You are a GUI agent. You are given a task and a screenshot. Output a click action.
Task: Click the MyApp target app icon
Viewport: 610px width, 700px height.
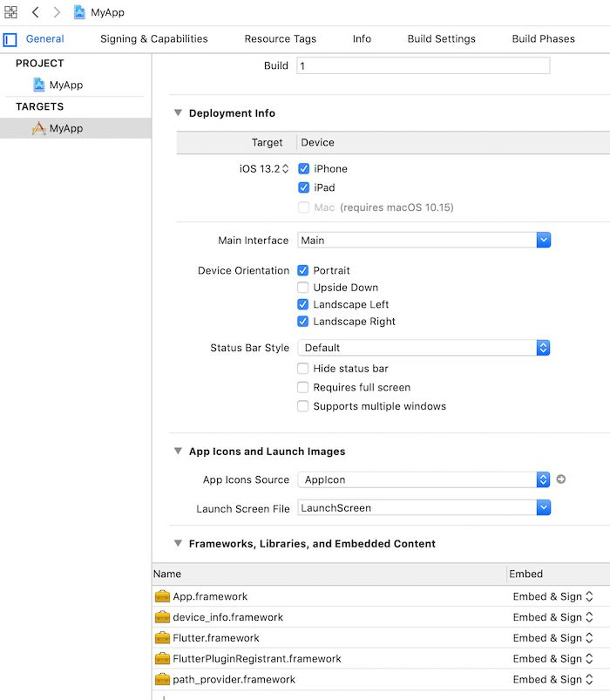pos(38,128)
